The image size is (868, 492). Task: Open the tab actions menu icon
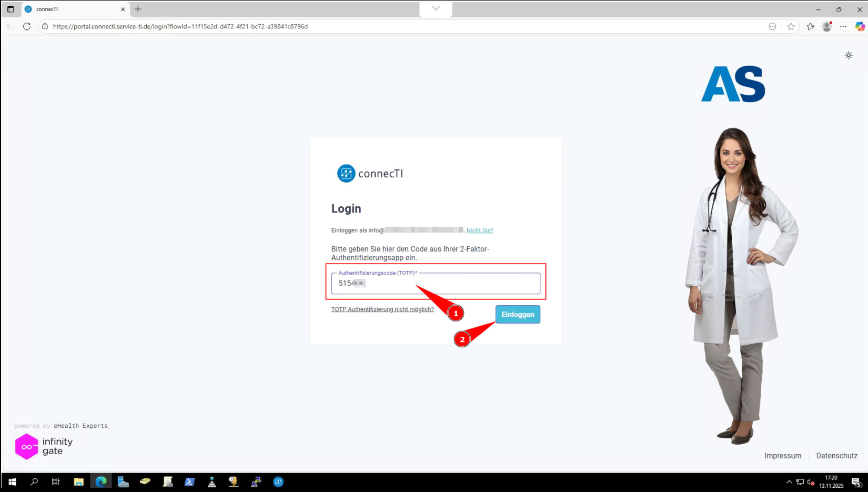(11, 9)
